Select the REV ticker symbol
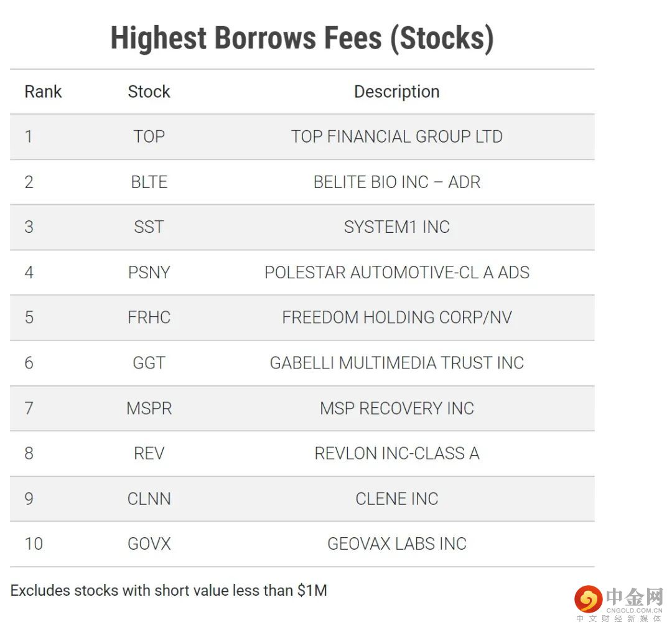672x630 pixels. [149, 453]
